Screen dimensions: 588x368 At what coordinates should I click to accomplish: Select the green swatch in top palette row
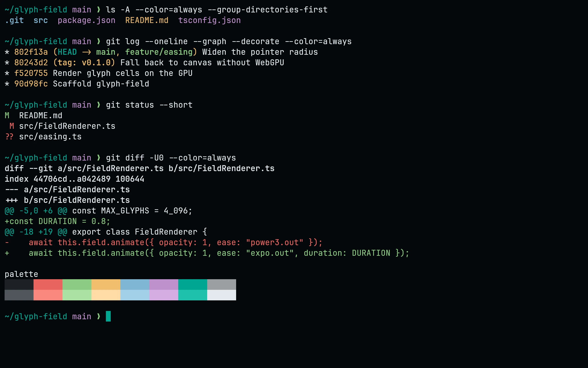(x=77, y=285)
